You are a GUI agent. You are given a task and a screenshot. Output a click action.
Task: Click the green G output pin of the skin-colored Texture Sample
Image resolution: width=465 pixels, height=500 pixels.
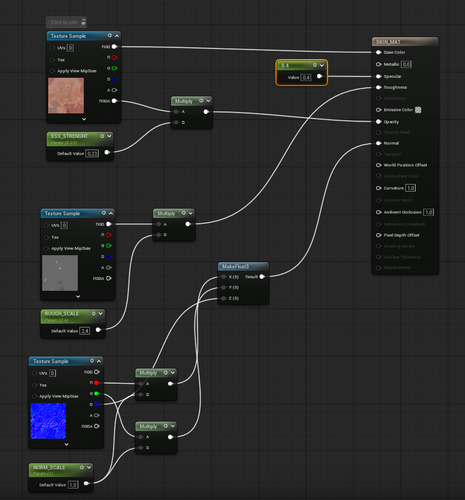pyautogui.click(x=114, y=68)
